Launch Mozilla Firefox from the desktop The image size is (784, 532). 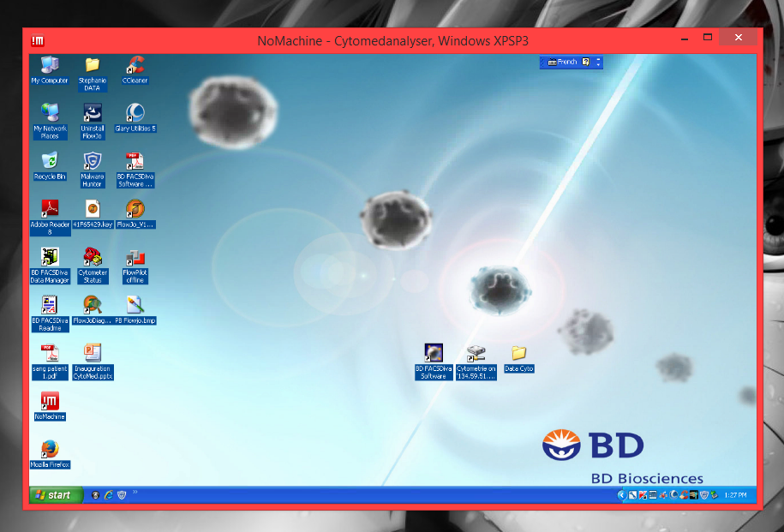50,454
